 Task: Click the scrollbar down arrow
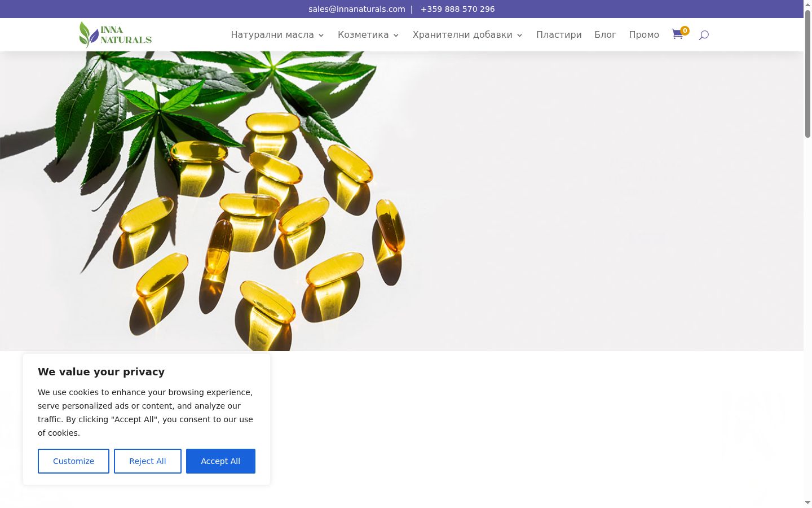tap(807, 502)
